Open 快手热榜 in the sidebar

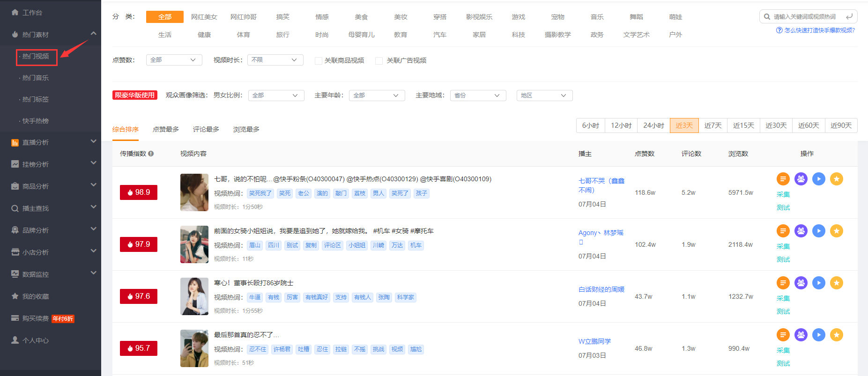click(36, 121)
